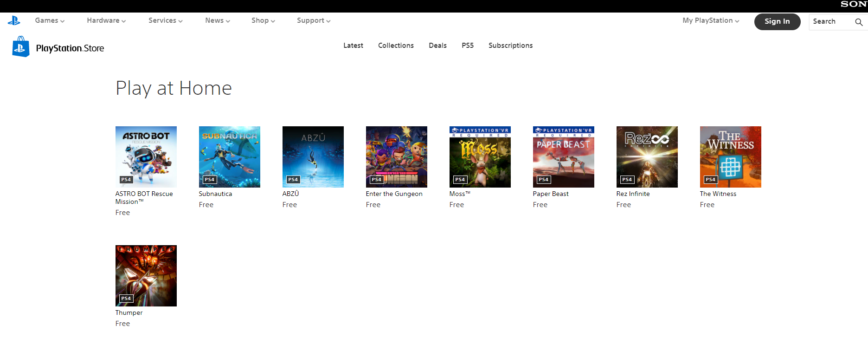
Task: Open the Deals tab
Action: [437, 46]
